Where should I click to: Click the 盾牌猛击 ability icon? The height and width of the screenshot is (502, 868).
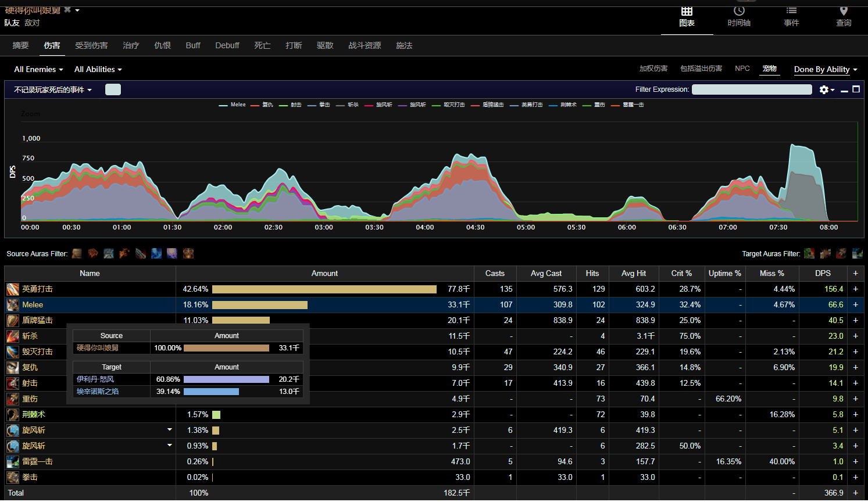click(13, 320)
